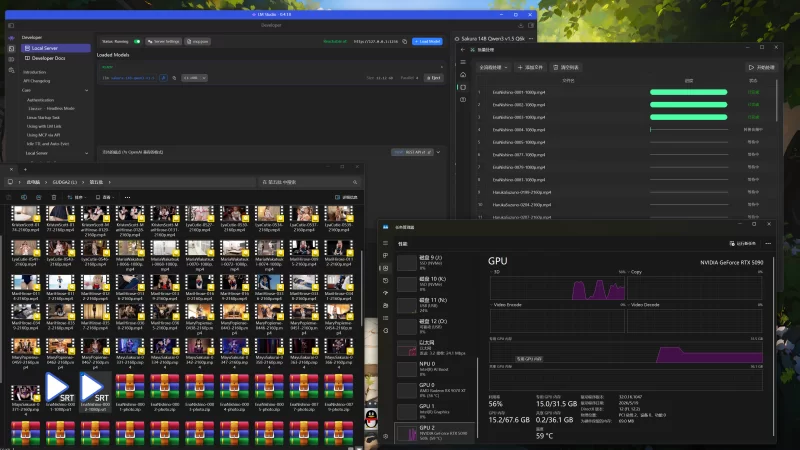Open the Video Encode graph engine dropdown
This screenshot has width=800, height=450.
point(506,305)
